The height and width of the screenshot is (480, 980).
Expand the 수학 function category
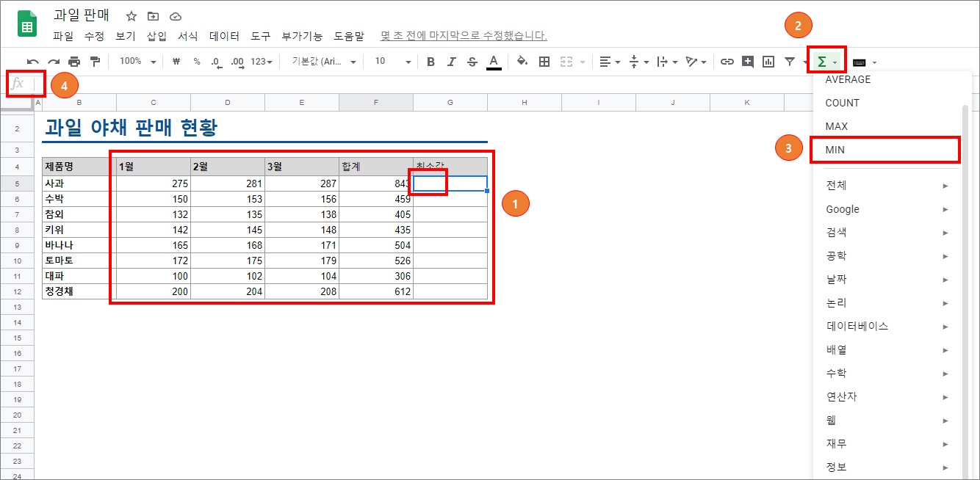pyautogui.click(x=885, y=374)
